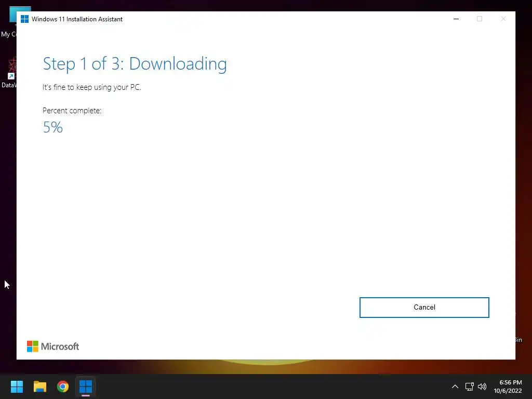Image resolution: width=532 pixels, height=399 pixels.
Task: Click the 'Step 1 of 3: Downloading' heading
Action: [135, 64]
